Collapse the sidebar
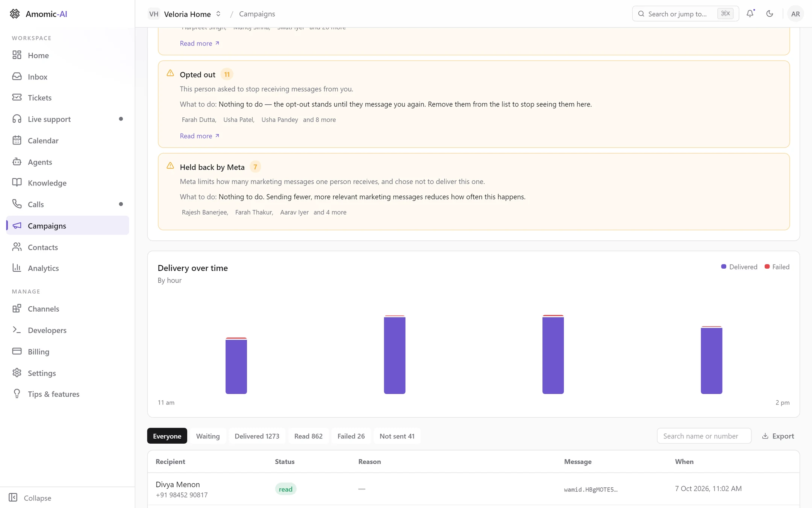Image resolution: width=812 pixels, height=508 pixels. tap(30, 498)
